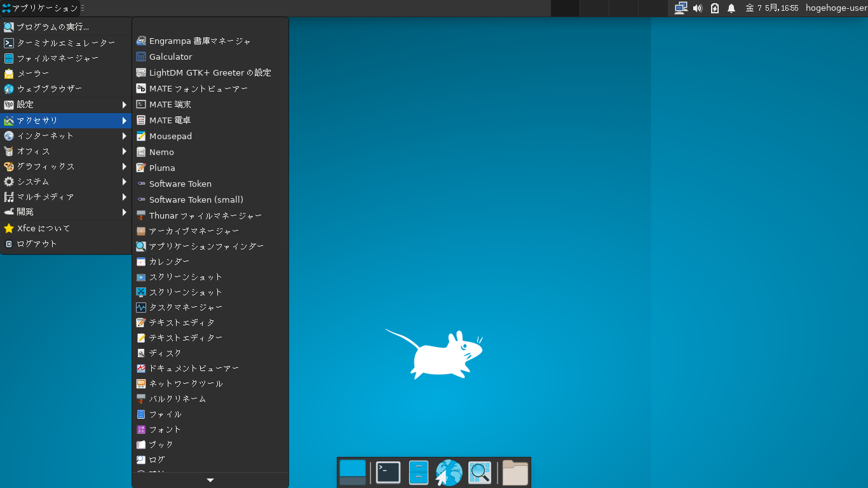Click アプリケーション menu button on panel
This screenshot has height=488, width=868.
pyautogui.click(x=40, y=8)
